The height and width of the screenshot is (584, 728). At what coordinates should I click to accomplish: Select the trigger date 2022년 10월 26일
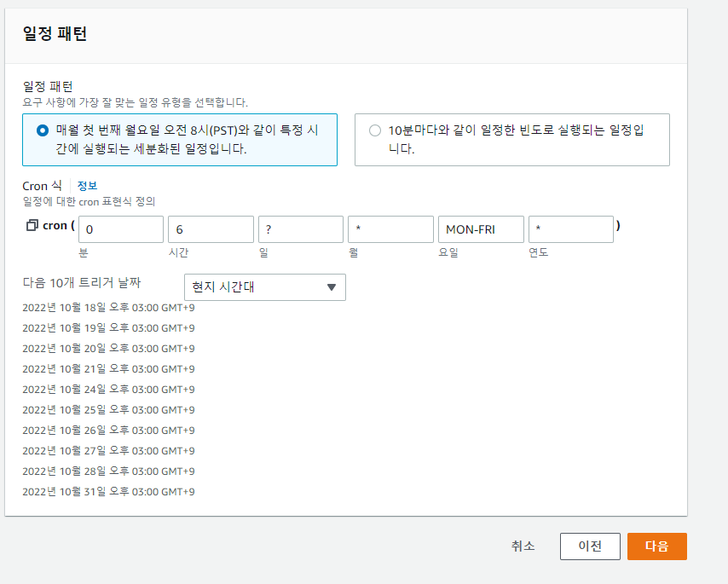(x=108, y=431)
